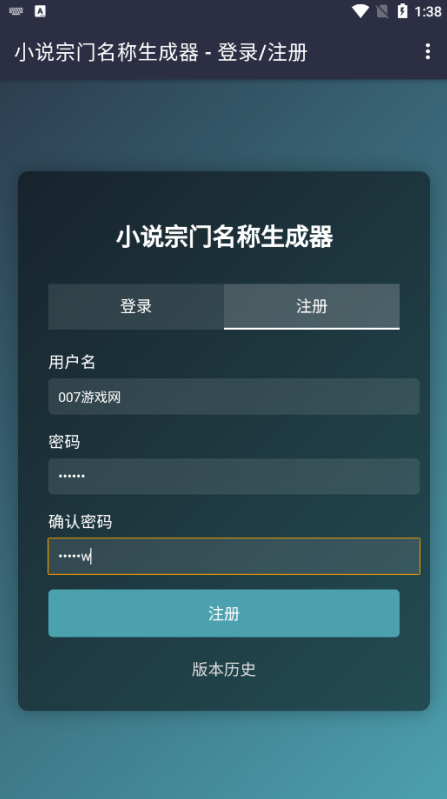Focus the 密码 password field
This screenshot has height=799, width=447.
click(234, 476)
